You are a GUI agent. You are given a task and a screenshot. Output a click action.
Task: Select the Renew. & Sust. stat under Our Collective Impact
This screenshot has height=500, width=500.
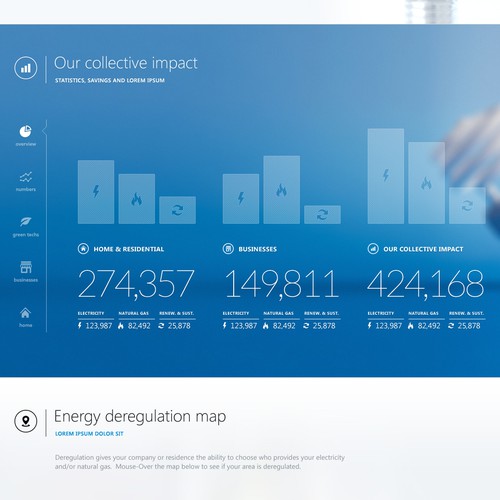tap(466, 321)
